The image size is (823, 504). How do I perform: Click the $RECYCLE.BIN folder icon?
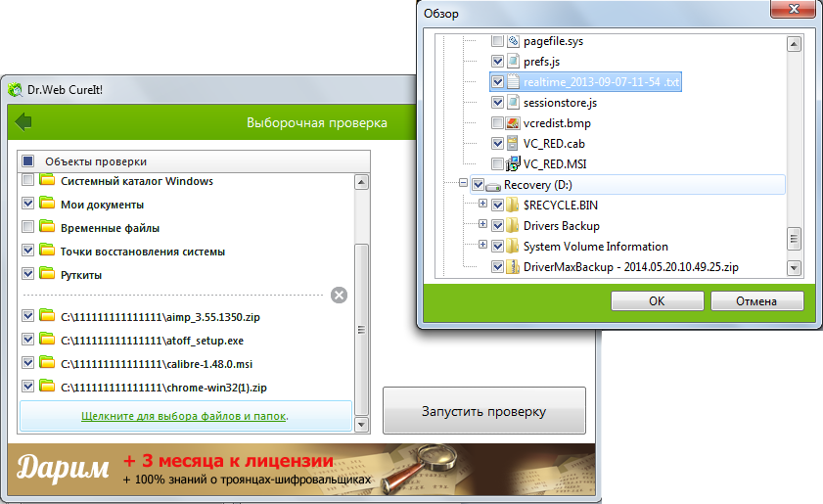tap(513, 206)
